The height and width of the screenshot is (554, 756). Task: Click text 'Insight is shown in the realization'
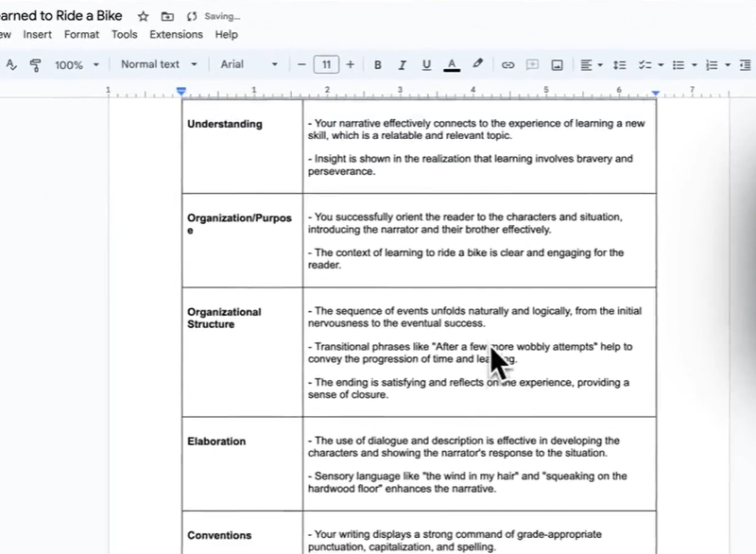(x=391, y=159)
